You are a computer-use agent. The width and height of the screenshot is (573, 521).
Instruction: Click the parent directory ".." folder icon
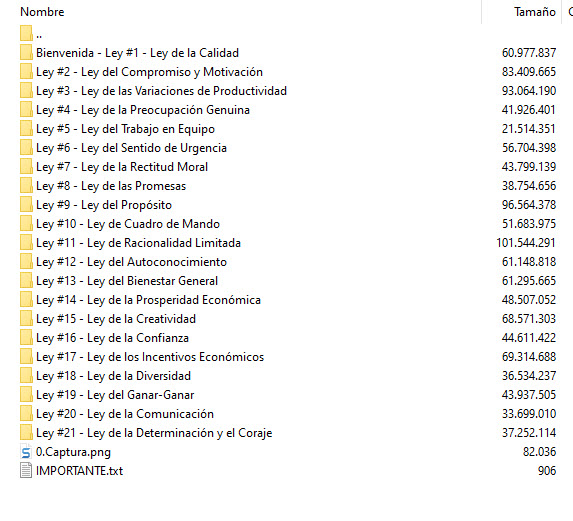[26, 33]
